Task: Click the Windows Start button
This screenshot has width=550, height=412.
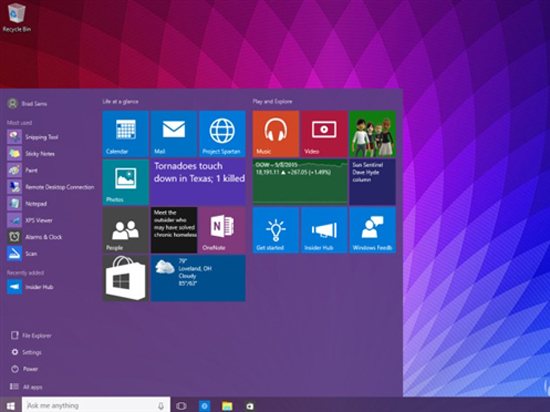Action: [11, 406]
